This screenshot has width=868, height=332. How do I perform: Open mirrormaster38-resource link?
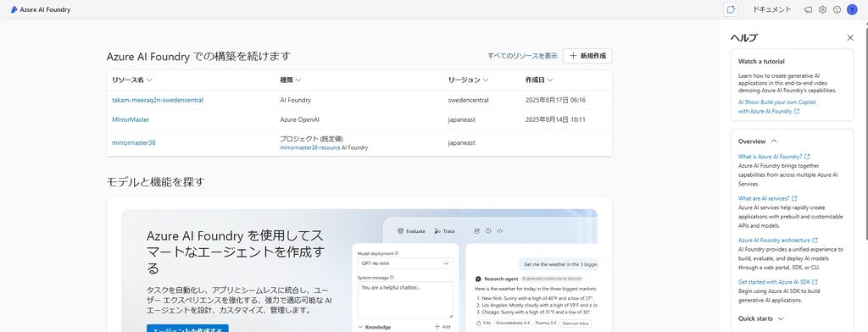pyautogui.click(x=310, y=147)
